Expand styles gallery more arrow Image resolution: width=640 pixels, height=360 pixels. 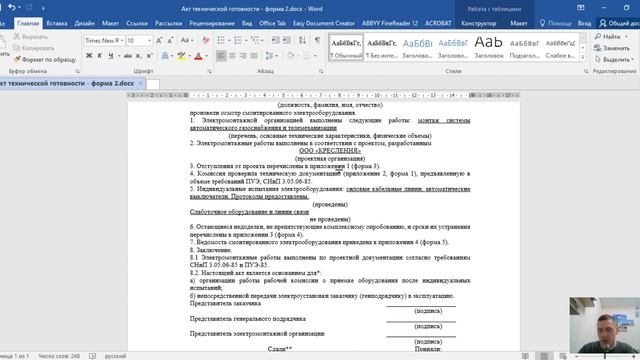[583, 58]
